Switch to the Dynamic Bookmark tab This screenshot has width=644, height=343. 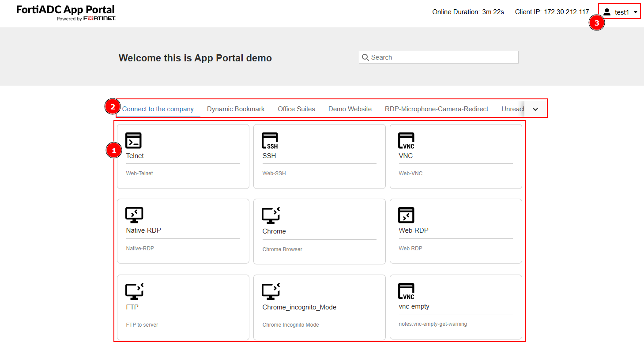coord(236,109)
